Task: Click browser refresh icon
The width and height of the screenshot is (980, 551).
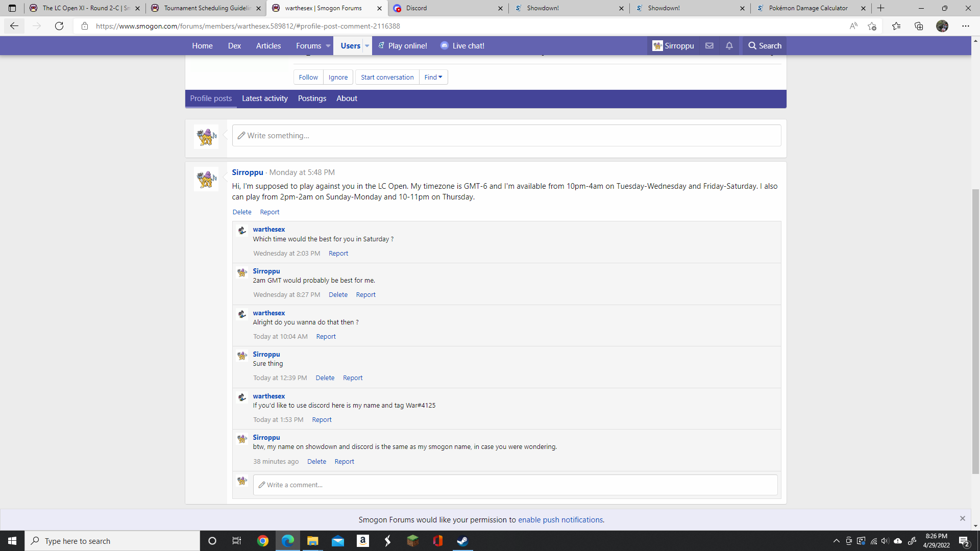Action: click(x=59, y=26)
